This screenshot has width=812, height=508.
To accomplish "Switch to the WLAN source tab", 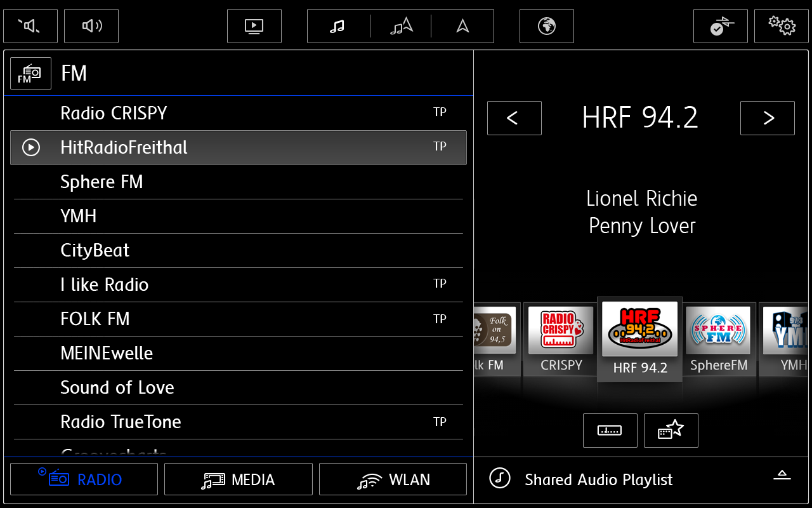I will pos(393,479).
